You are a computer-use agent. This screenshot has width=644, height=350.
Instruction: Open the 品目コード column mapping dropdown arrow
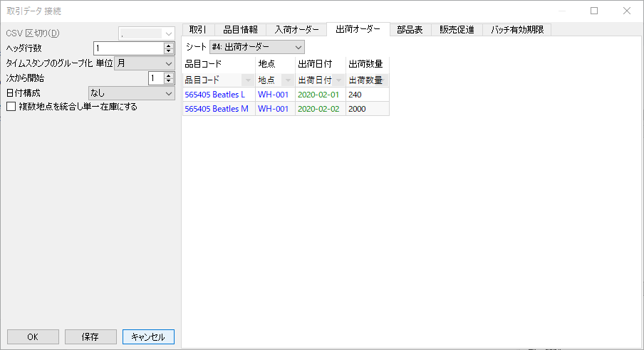point(248,80)
